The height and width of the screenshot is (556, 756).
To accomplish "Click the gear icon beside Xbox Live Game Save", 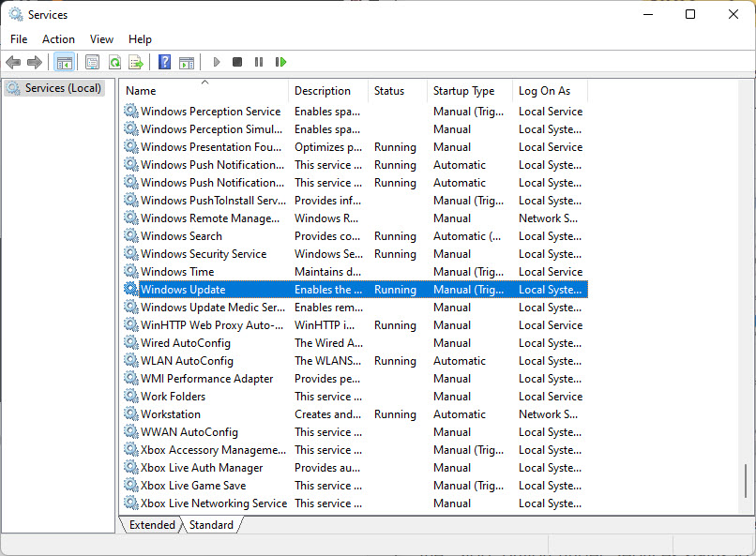I will [x=130, y=485].
